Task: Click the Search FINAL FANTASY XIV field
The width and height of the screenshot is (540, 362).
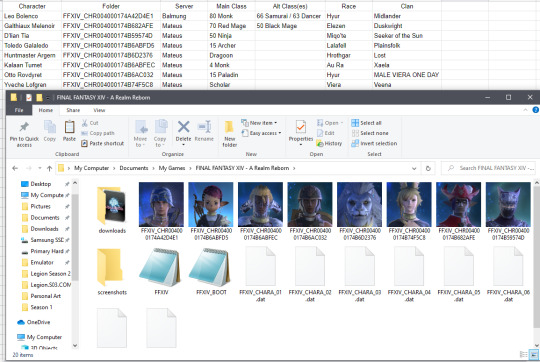Action: click(x=488, y=168)
